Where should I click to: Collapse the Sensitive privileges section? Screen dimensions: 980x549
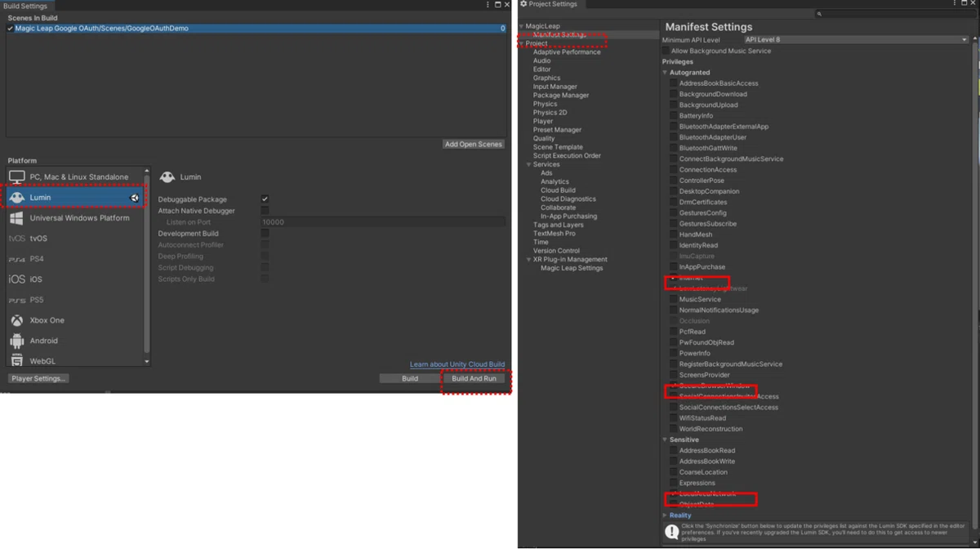[x=665, y=440]
